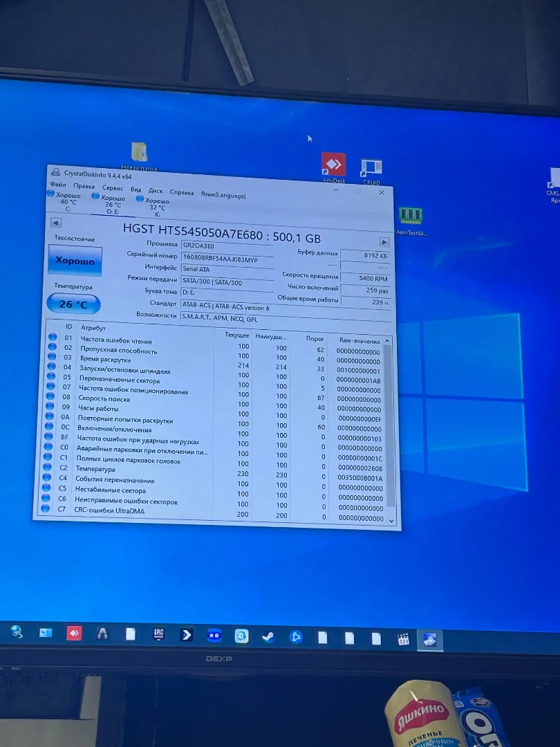Click the Прошивка field GR2OA3E0

[227, 246]
